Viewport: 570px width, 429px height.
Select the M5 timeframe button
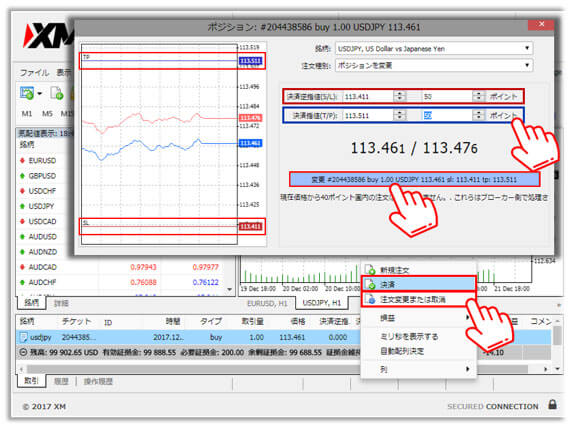click(x=47, y=114)
